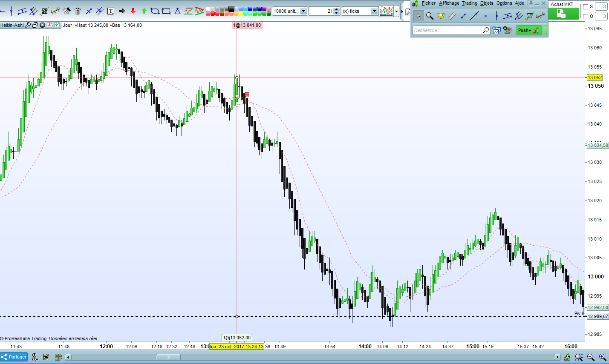Click the red down-arrow icon beside Heikin-Ashi
Image resolution: width=609 pixels, height=364 pixels.
49,25
